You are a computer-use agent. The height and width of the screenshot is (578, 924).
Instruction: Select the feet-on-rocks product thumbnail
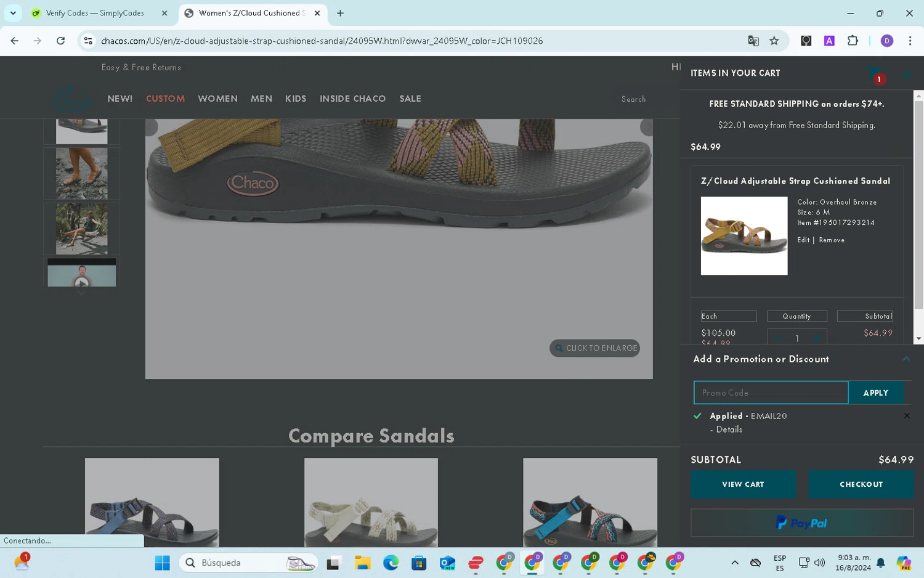[x=81, y=173]
